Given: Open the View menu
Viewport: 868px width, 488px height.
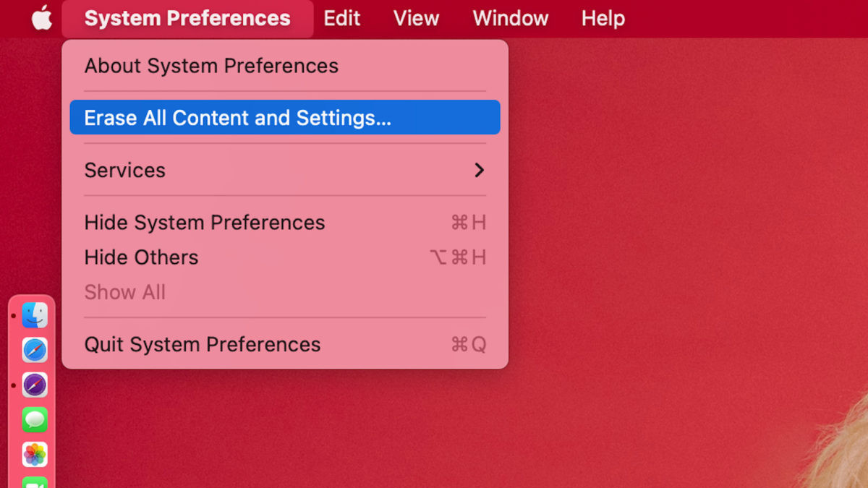Looking at the screenshot, I should click(416, 18).
